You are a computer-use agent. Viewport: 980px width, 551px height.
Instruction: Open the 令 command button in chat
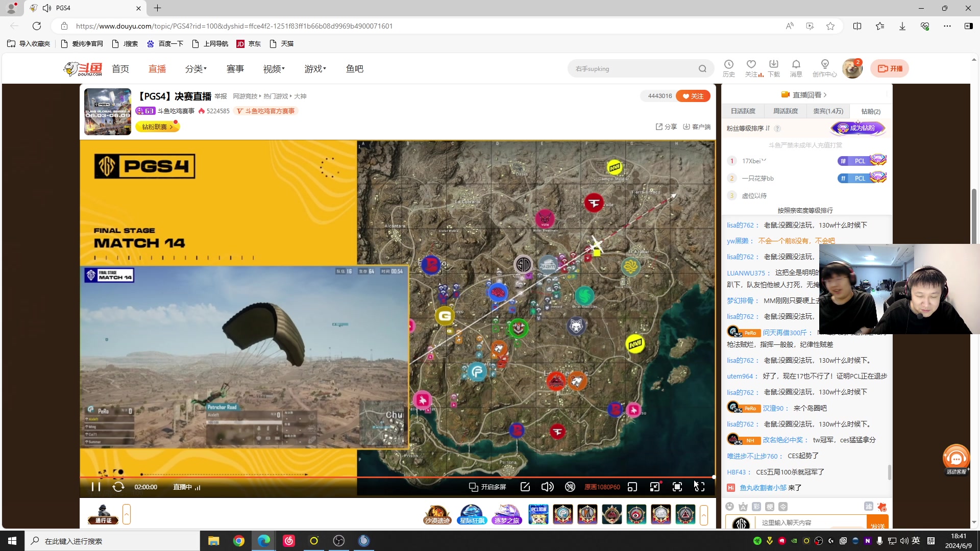tap(783, 507)
